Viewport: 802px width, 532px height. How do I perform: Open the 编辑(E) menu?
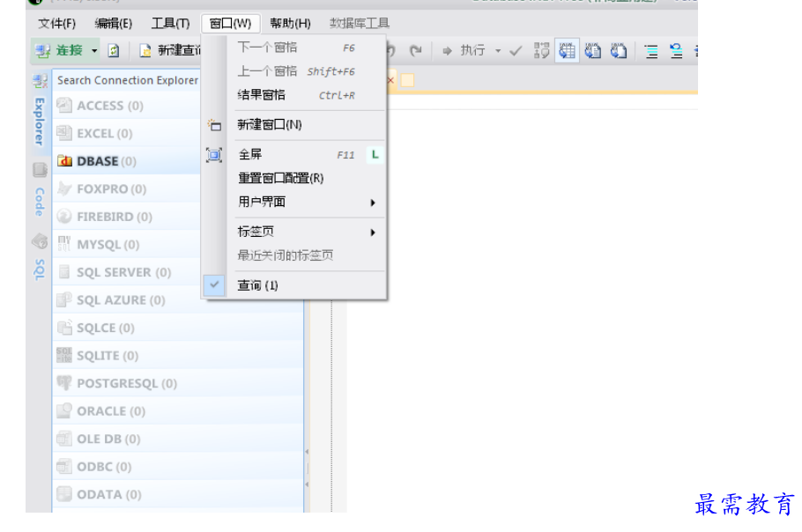point(114,24)
